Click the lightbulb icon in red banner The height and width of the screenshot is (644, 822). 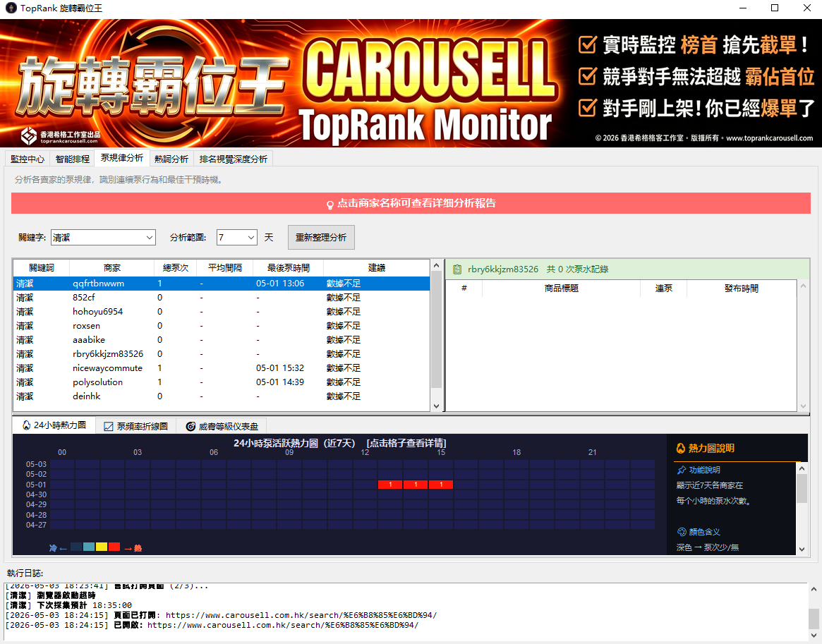330,205
